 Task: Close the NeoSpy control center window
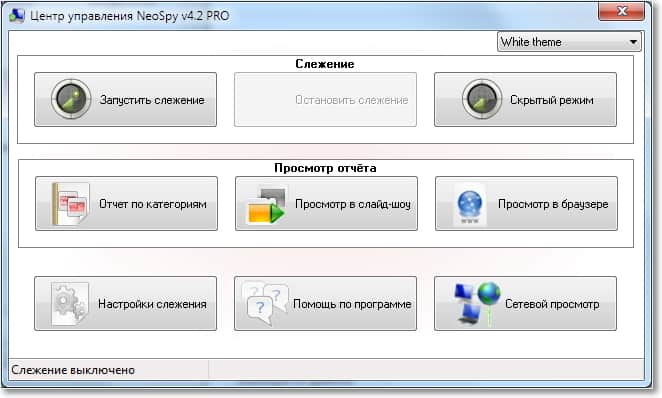pos(621,11)
